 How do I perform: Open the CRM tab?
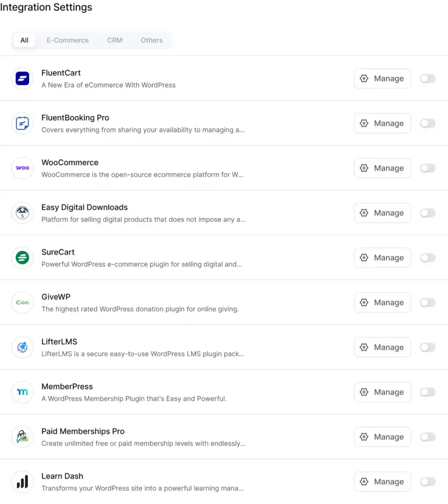[x=115, y=40]
